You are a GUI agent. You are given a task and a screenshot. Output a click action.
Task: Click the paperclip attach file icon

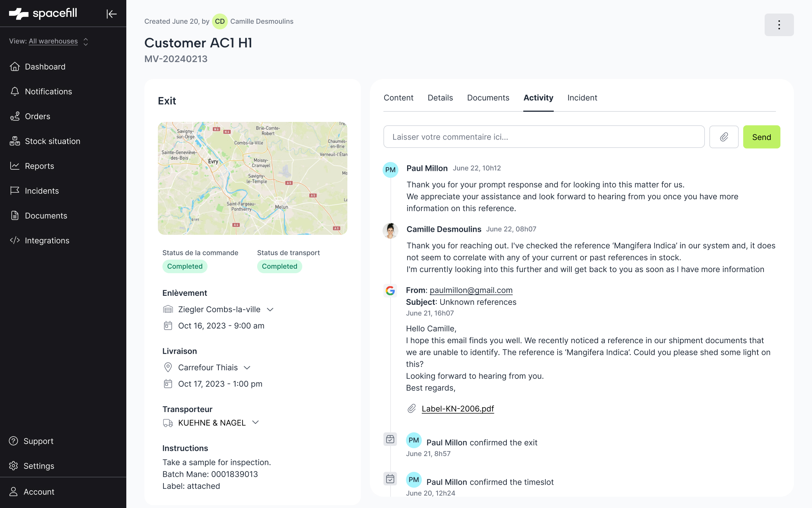point(724,137)
